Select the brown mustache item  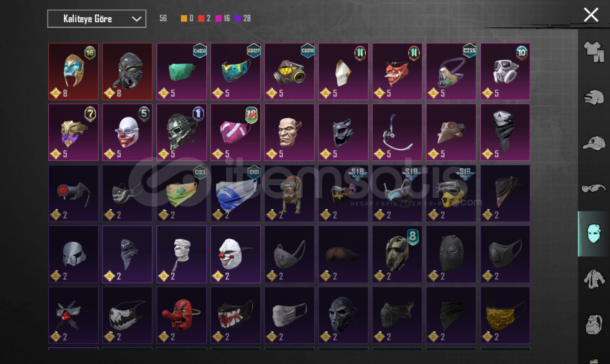[x=343, y=254]
